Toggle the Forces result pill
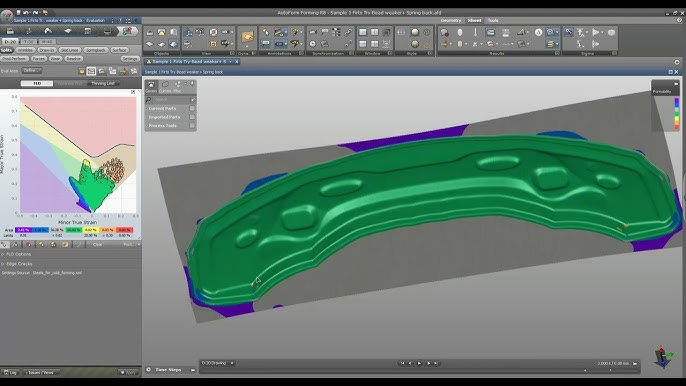686x386 pixels. point(38,58)
